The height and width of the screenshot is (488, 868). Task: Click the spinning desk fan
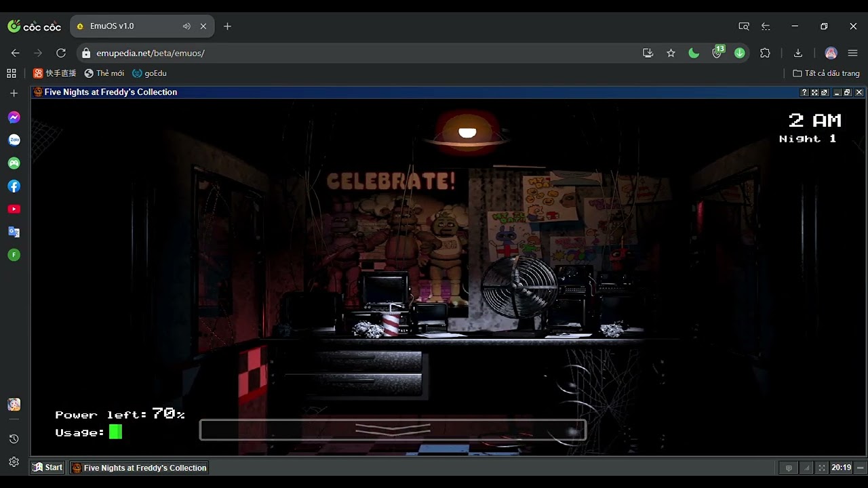coord(519,287)
